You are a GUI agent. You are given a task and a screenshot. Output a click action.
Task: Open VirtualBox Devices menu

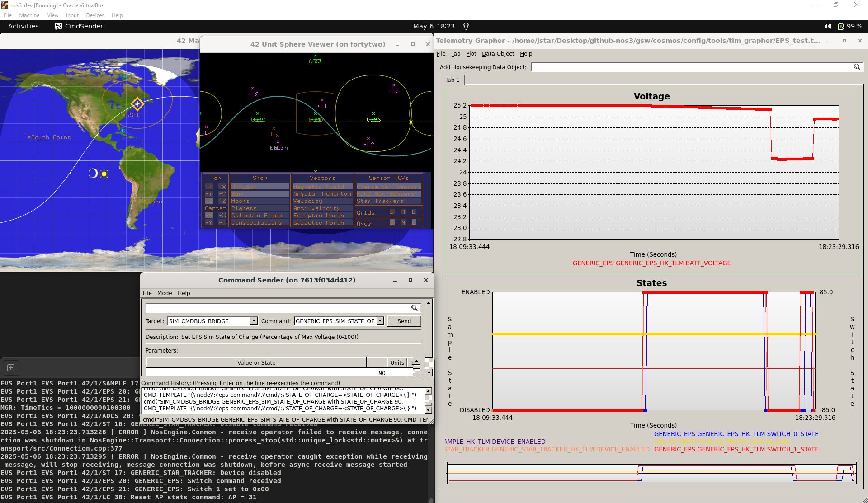pyautogui.click(x=95, y=15)
